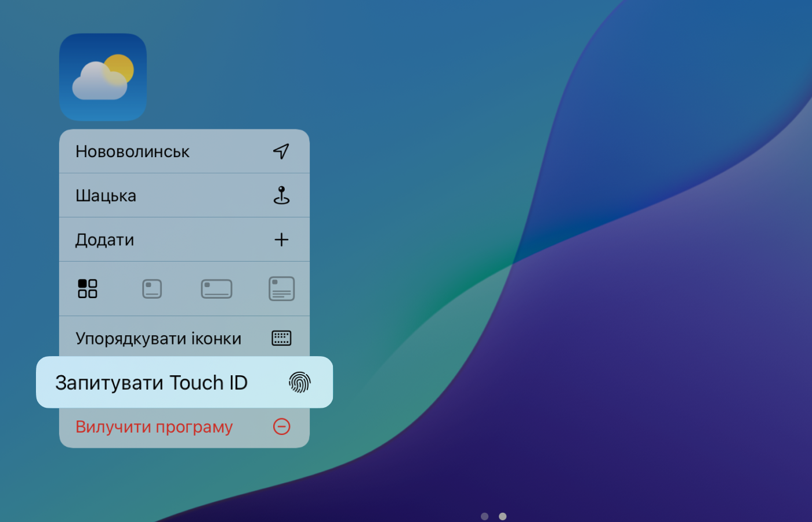Click the red minus circle icon
Viewport: 812px width, 522px height.
click(281, 427)
